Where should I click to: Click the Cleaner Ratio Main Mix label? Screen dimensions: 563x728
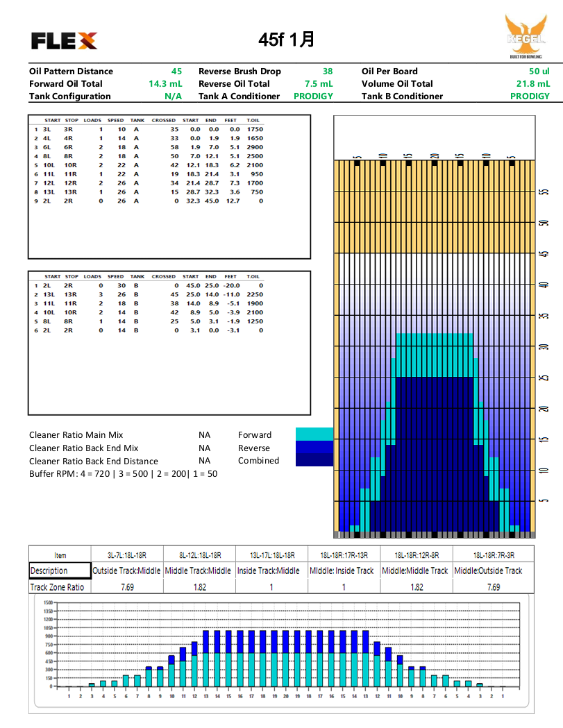[x=76, y=435]
